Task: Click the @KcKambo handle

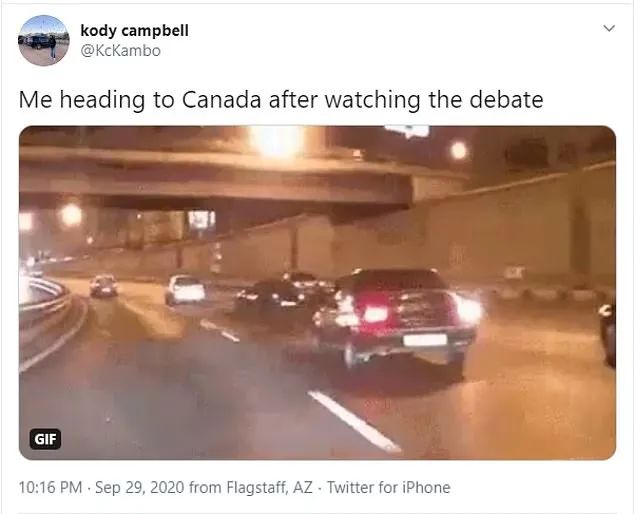Action: point(120,51)
